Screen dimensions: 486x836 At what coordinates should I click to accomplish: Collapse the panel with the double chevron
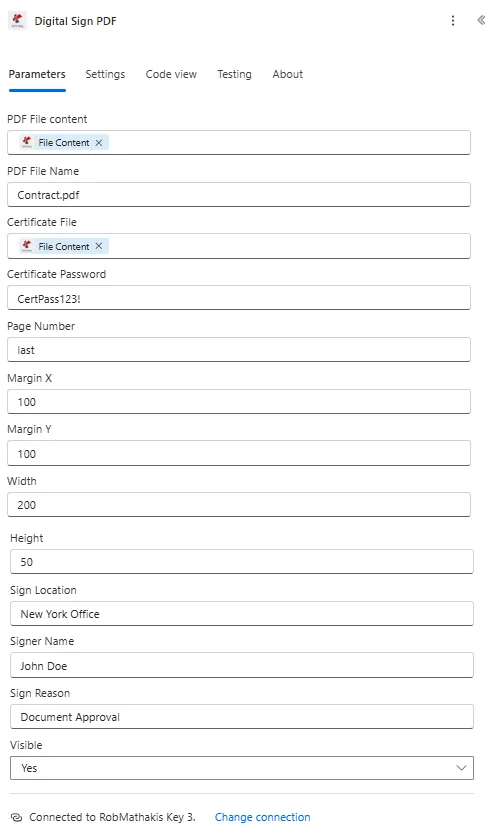pyautogui.click(x=480, y=20)
